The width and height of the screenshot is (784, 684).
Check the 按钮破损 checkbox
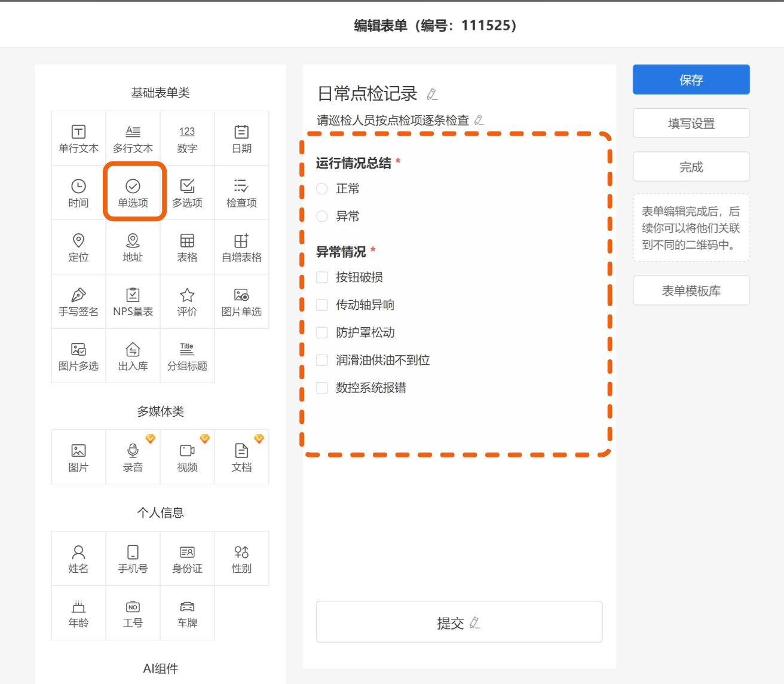click(322, 277)
